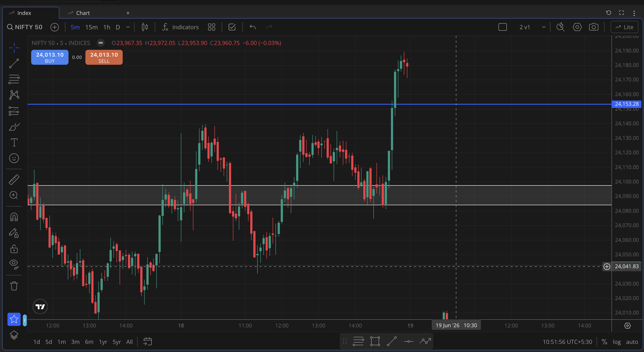
Task: Toggle percent scale
Action: [x=604, y=342]
